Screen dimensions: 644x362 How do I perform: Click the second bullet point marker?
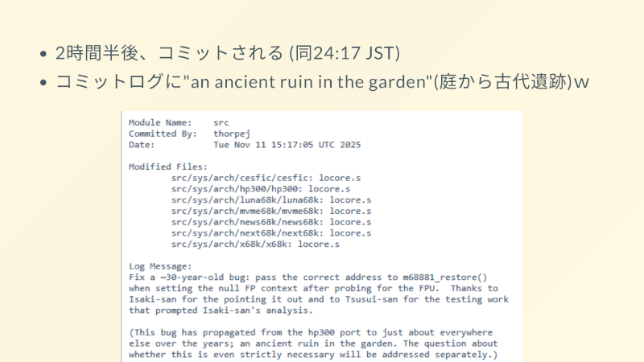point(43,83)
